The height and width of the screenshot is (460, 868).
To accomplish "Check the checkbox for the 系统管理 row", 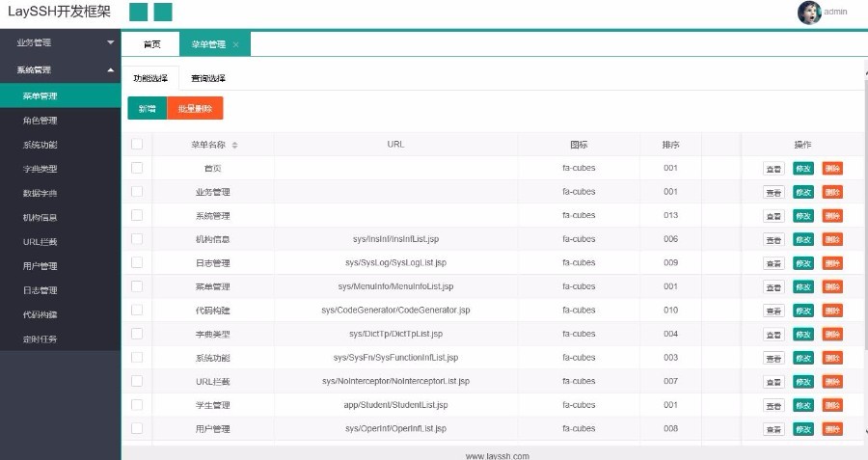I will 137,215.
